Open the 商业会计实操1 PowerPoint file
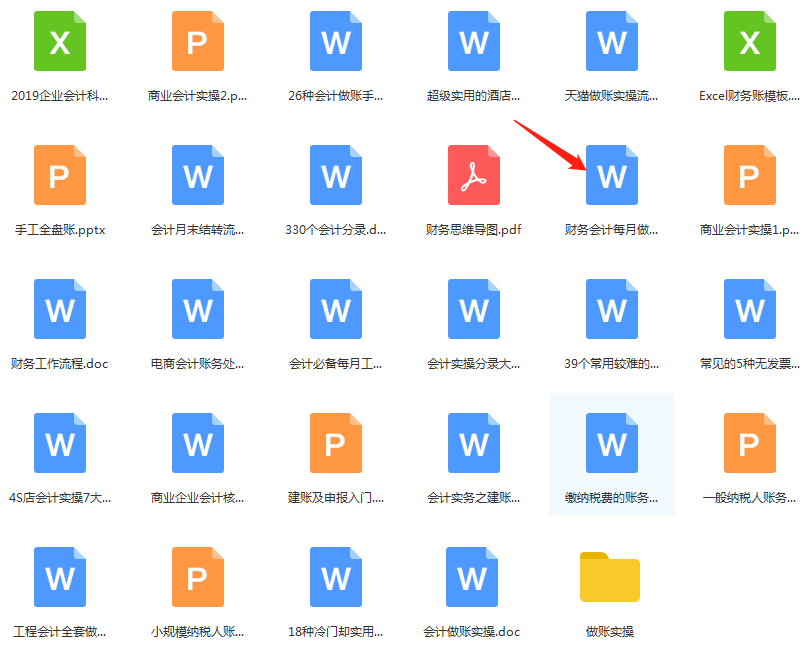This screenshot has width=812, height=657. (749, 175)
